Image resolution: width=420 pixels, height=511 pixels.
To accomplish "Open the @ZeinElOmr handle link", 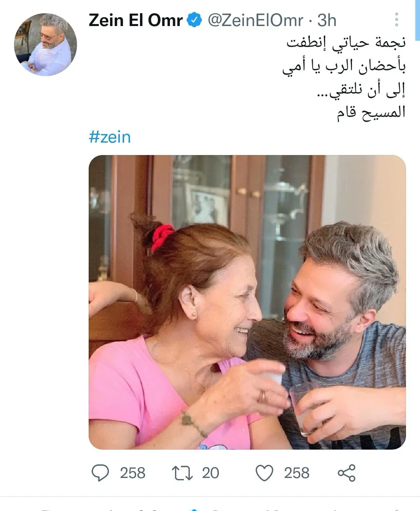I will 255,20.
